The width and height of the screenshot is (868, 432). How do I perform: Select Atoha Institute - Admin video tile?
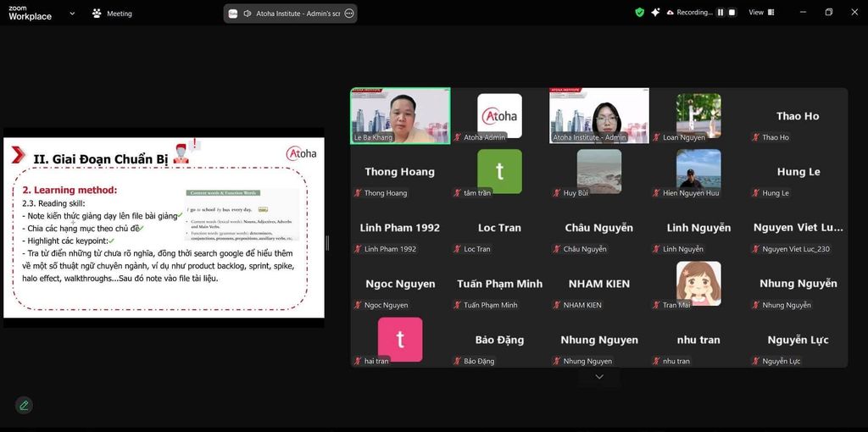tap(598, 115)
